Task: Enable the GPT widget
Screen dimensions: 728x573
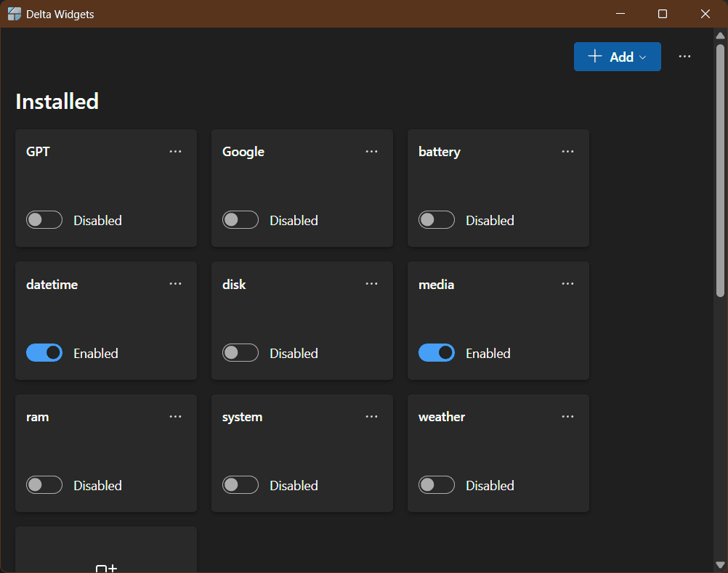Action: (44, 219)
